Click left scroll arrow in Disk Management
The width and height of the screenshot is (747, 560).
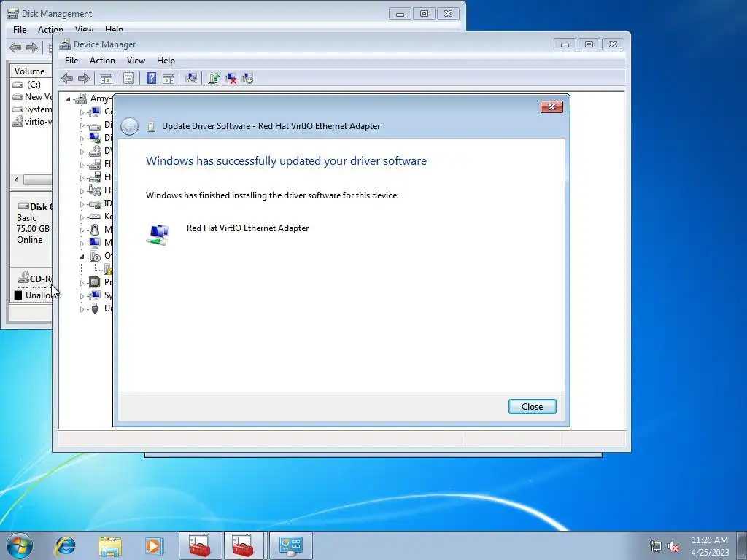click(x=16, y=179)
